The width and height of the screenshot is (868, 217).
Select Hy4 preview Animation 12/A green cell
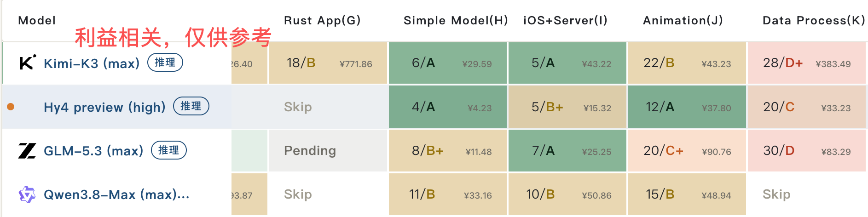click(x=687, y=107)
